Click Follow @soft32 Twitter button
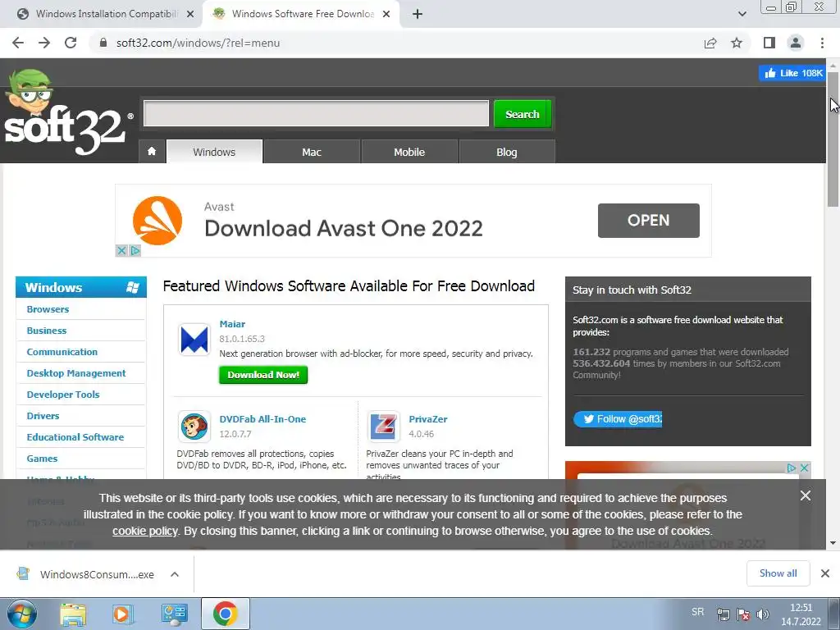The width and height of the screenshot is (840, 630). (x=618, y=419)
